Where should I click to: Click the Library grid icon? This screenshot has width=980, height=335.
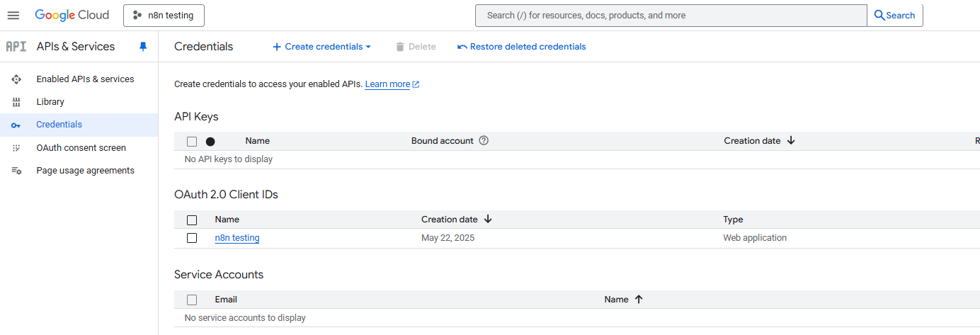(16, 102)
